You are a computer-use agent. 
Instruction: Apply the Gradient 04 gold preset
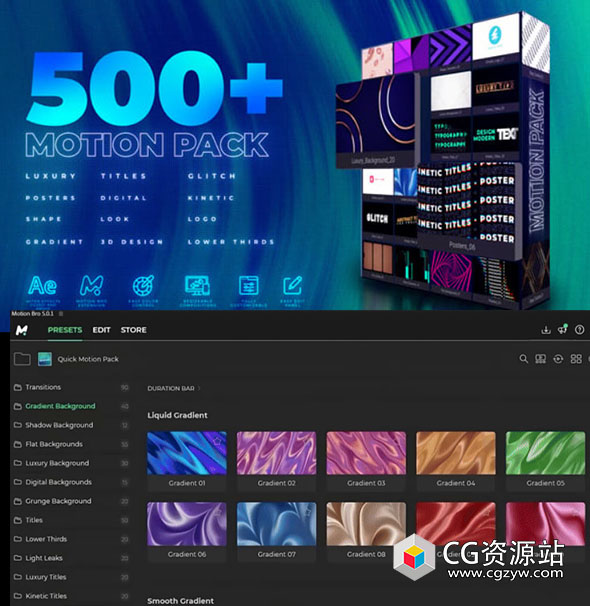pos(456,453)
